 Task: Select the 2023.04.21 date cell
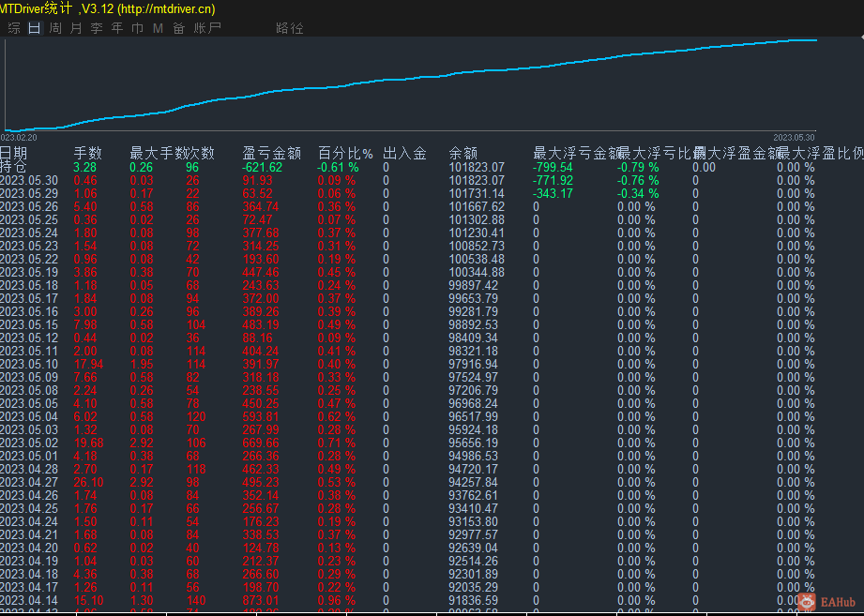tap(29, 535)
